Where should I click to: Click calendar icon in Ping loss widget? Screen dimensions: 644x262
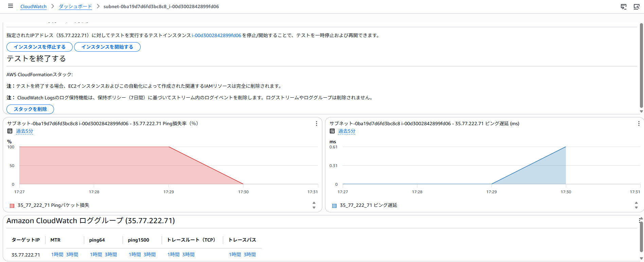pos(10,131)
